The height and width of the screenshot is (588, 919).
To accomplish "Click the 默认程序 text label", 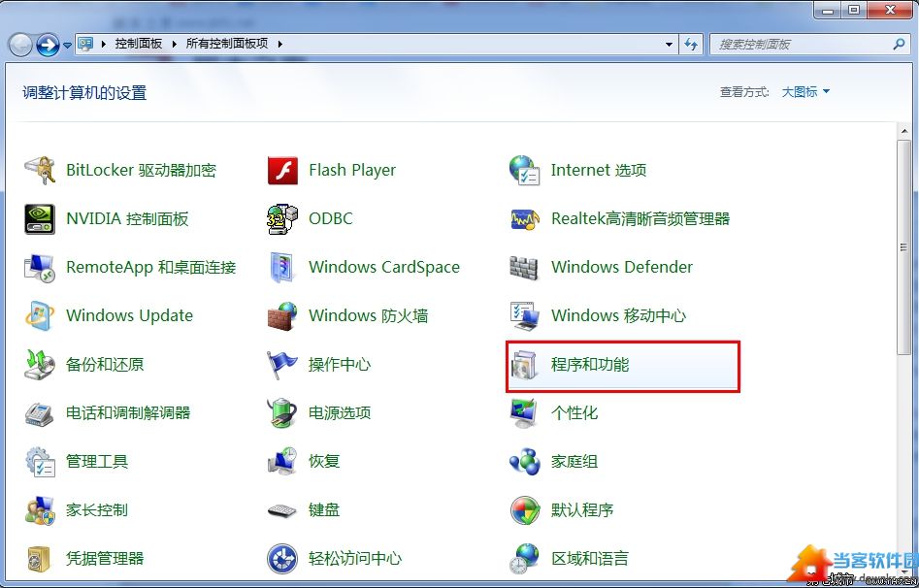I will (x=582, y=510).
